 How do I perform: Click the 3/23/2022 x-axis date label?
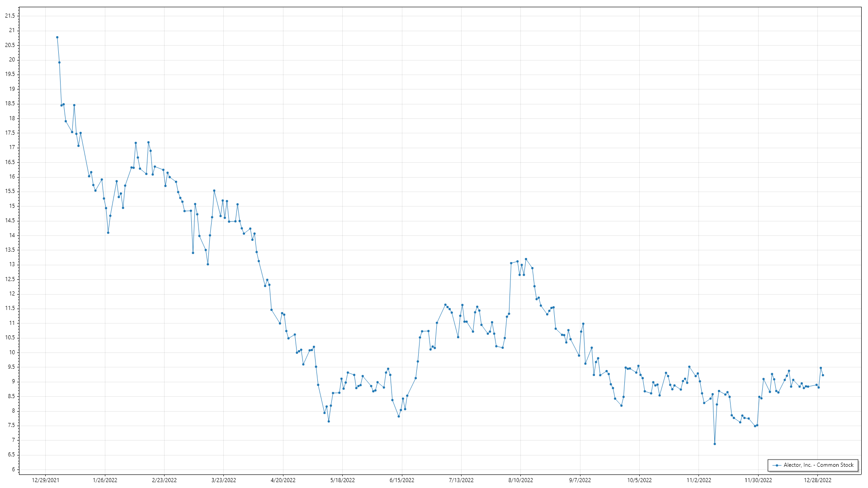tap(224, 480)
